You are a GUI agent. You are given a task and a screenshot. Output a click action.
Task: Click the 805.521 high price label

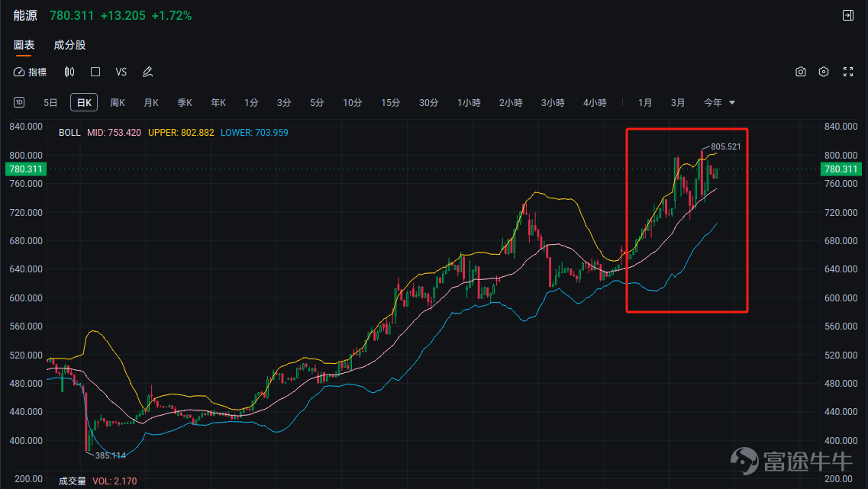726,146
